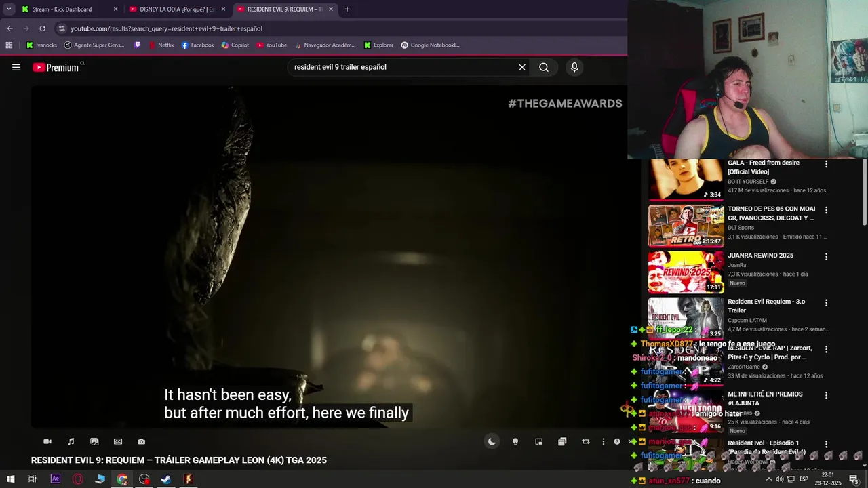This screenshot has height=488, width=868.
Task: Open player toolbar vertical dots menu
Action: 604,442
